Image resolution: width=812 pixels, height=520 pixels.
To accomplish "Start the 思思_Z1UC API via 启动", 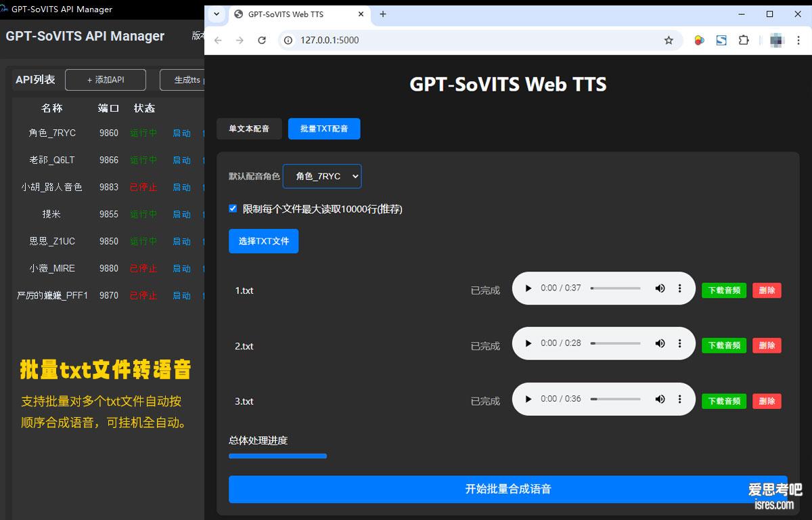I will [x=181, y=242].
